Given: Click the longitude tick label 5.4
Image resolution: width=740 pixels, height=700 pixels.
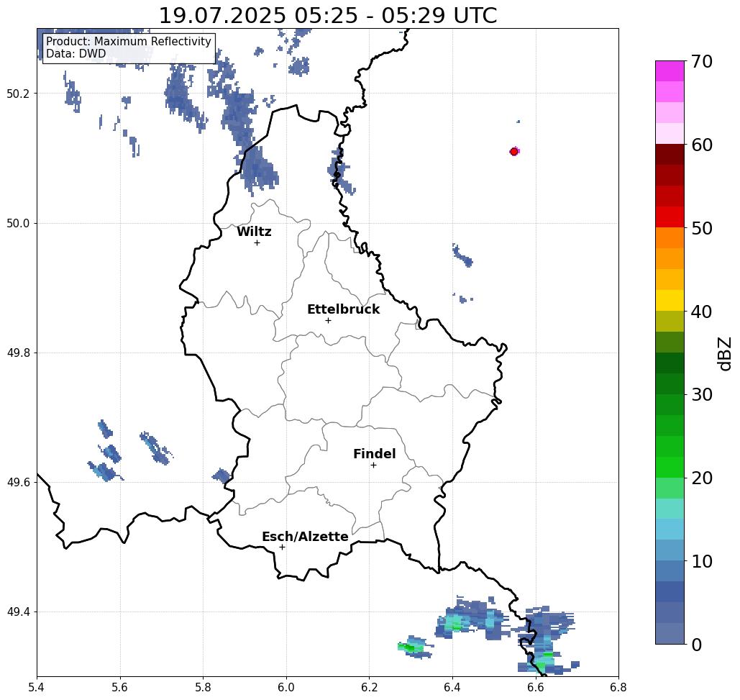Looking at the screenshot, I should [37, 687].
